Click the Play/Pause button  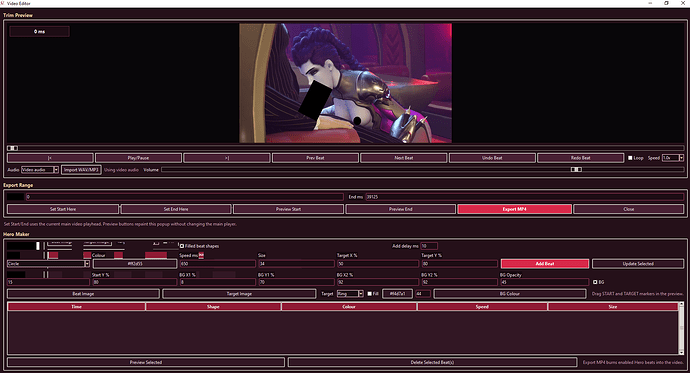click(139, 158)
